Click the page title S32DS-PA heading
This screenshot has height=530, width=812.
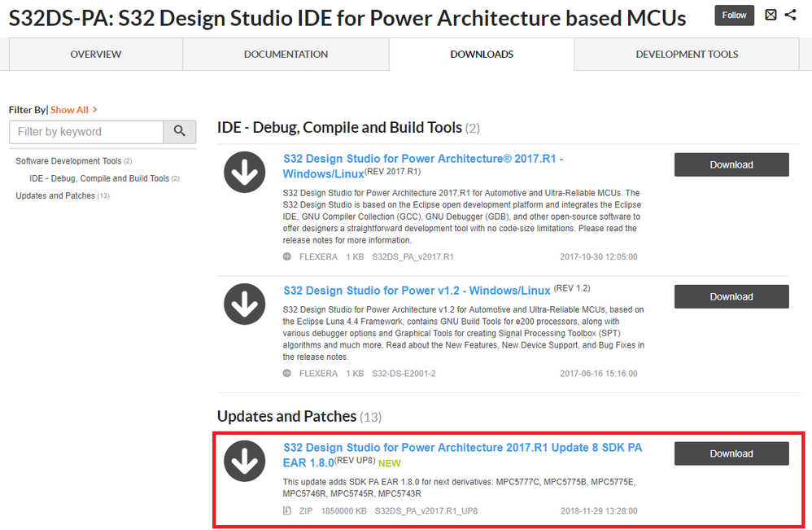pos(347,18)
